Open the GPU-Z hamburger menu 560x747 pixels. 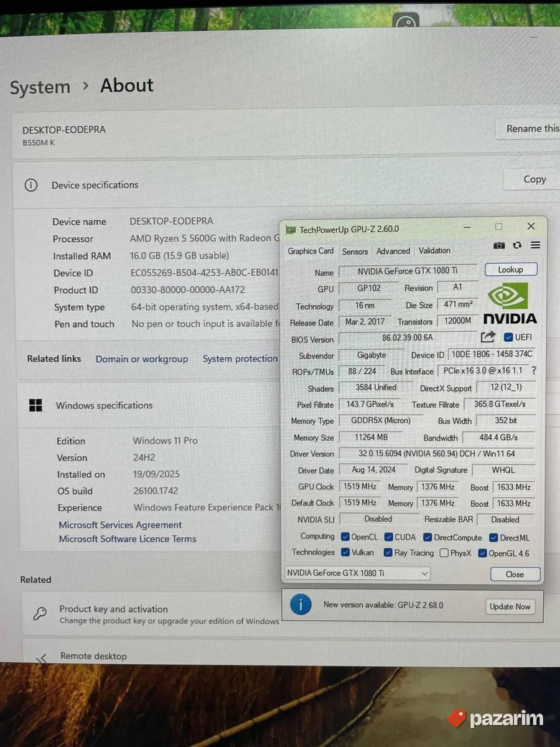(535, 245)
